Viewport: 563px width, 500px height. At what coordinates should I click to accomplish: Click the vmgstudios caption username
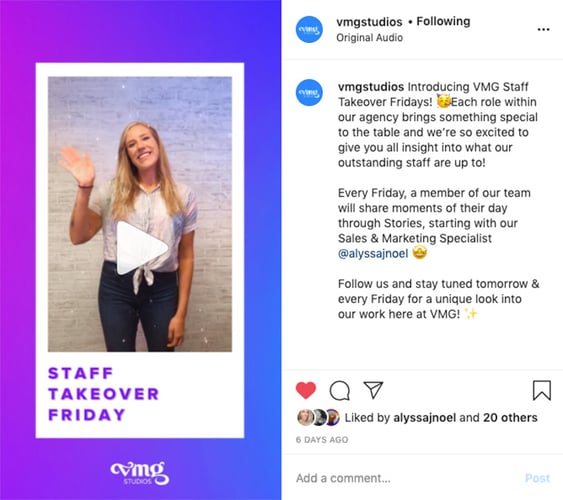(371, 87)
